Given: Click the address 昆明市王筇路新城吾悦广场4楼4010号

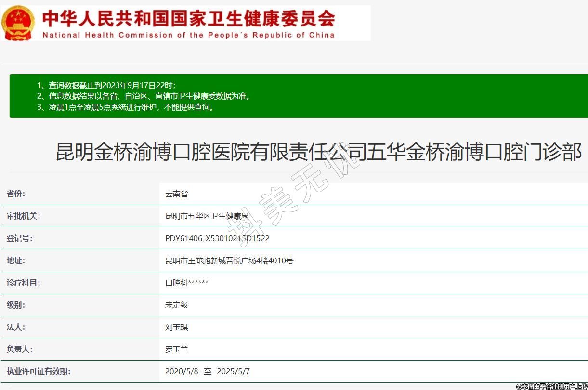Looking at the screenshot, I should [x=229, y=260].
